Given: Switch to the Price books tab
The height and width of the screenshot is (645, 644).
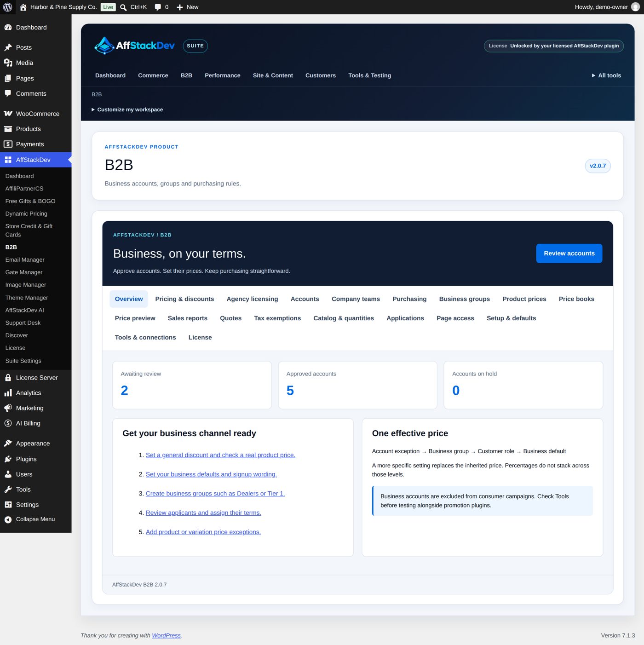Looking at the screenshot, I should 576,299.
